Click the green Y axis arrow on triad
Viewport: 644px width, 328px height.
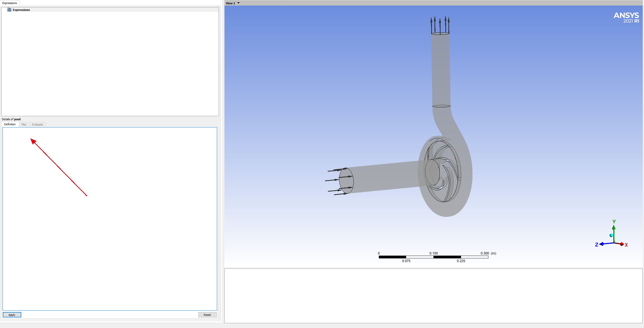614,229
